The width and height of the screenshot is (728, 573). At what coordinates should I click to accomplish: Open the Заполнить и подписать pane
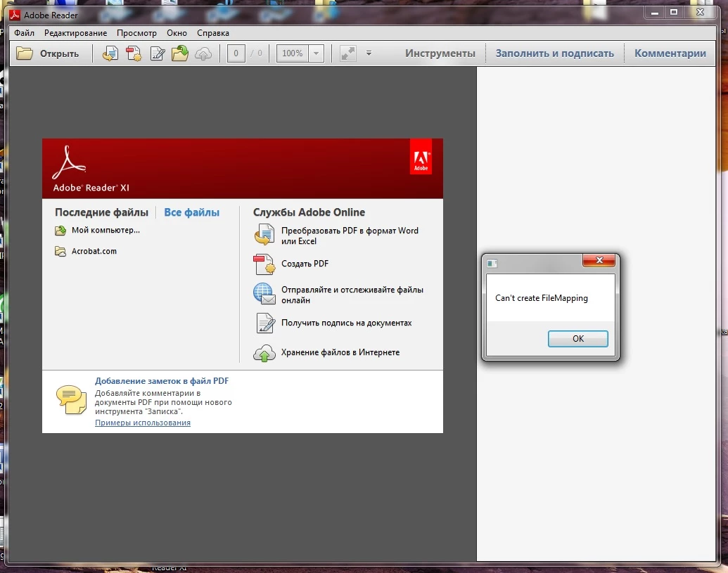(x=554, y=53)
